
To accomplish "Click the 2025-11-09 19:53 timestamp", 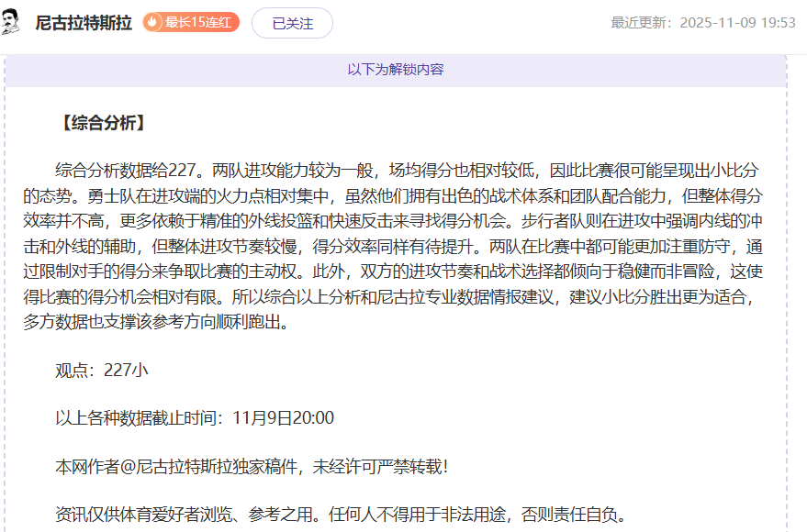I will click(737, 23).
